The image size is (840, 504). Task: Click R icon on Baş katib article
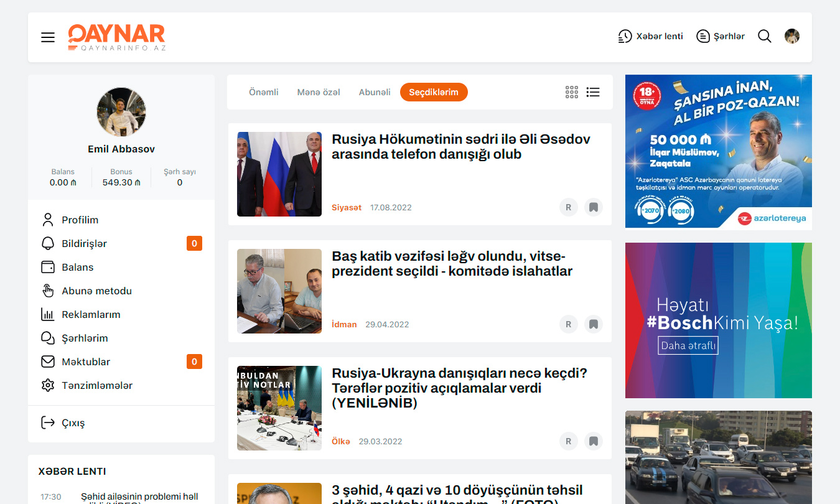click(568, 324)
